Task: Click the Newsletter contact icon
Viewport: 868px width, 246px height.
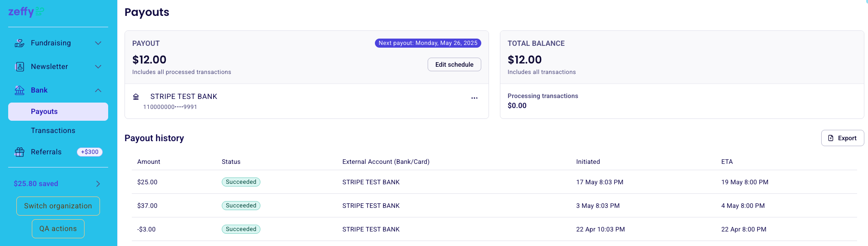Action: pyautogui.click(x=20, y=67)
